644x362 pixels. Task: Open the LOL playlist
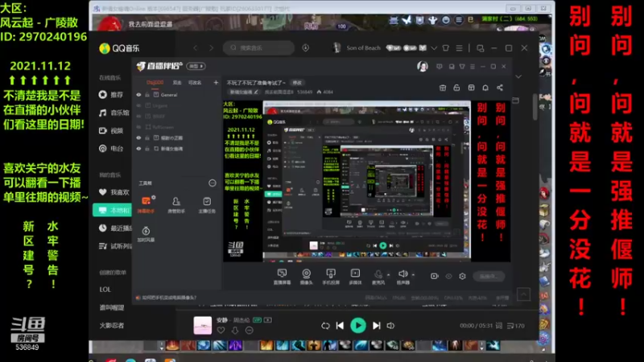point(105,290)
